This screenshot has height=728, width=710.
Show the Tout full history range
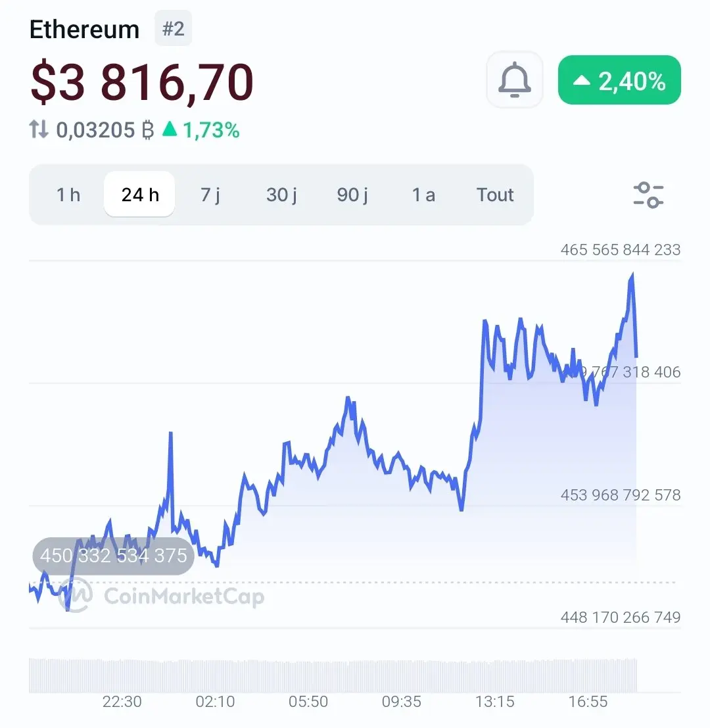click(x=494, y=195)
